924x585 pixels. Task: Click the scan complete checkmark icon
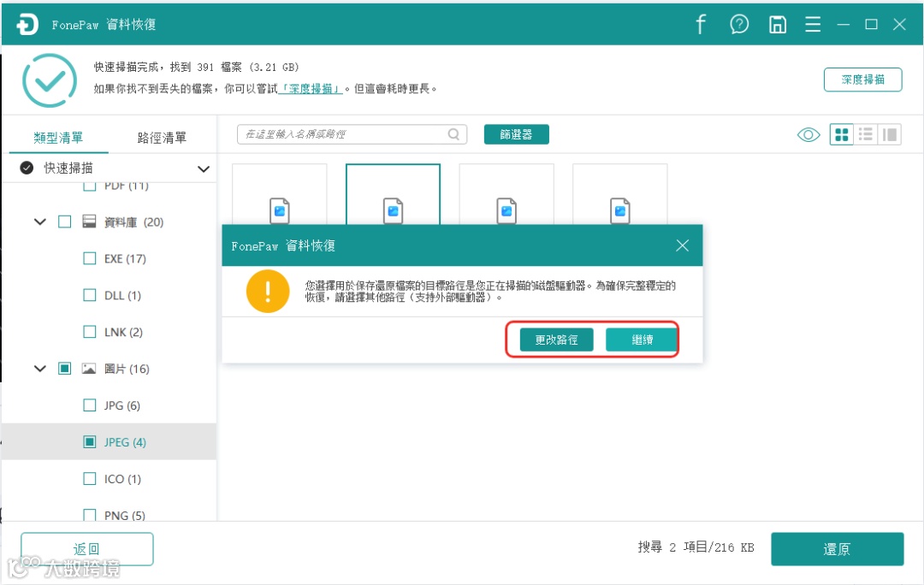click(50, 80)
